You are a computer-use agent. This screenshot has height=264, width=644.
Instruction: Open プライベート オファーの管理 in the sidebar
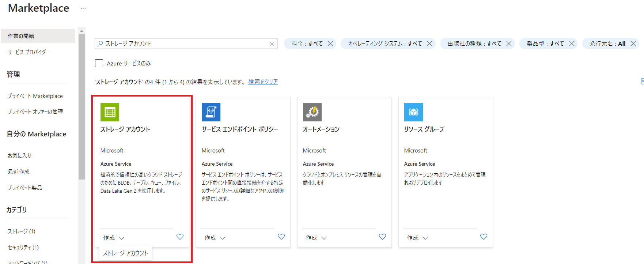[x=35, y=112]
